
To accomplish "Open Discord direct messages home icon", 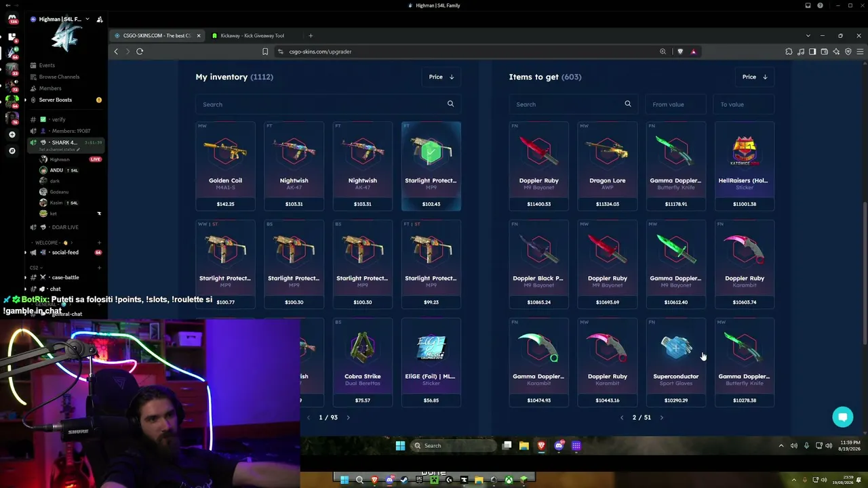I will (x=12, y=19).
